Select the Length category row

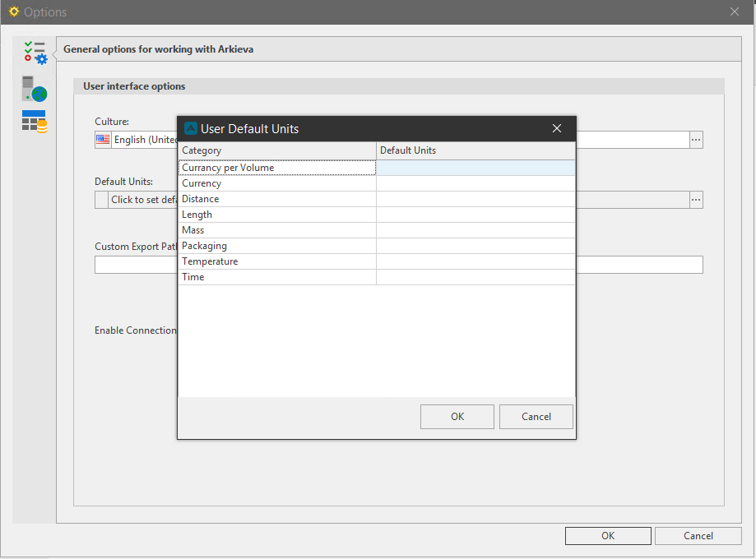coord(277,215)
